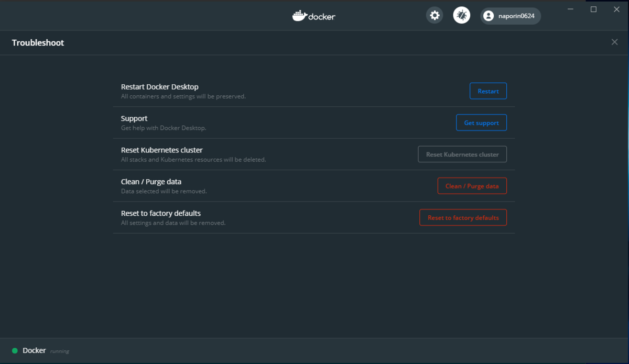Select the Troubleshoot heading text

click(x=38, y=43)
